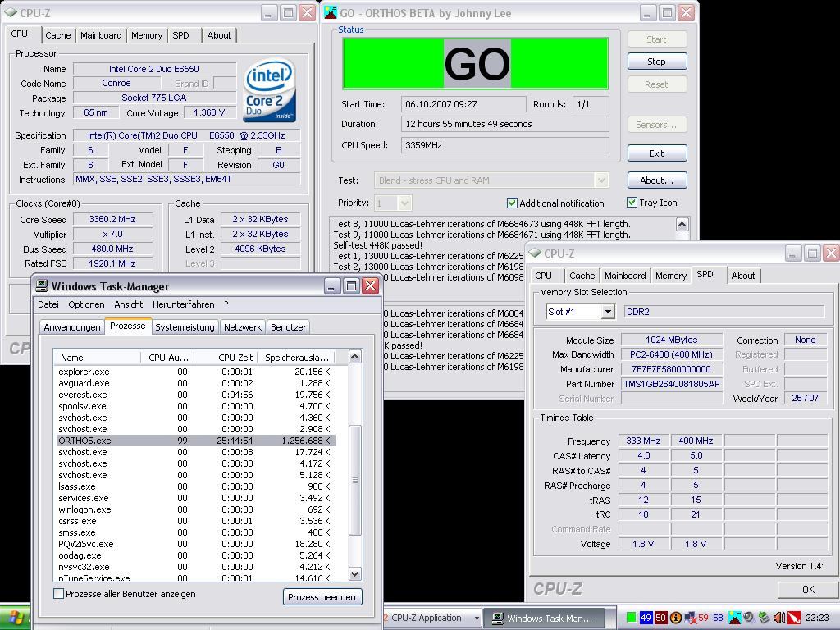Screen dimensions: 840x630
Task: Switch to CPU tab in SPD CPU-Z window
Action: coord(543,276)
